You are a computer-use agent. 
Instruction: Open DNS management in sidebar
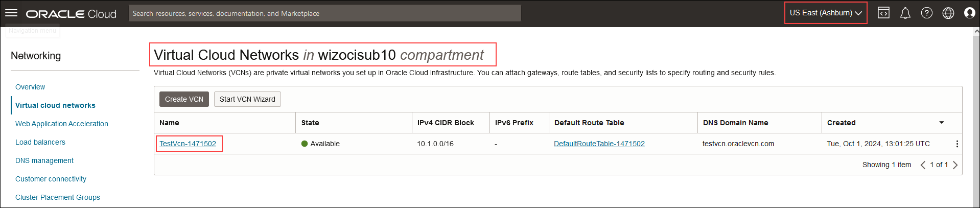pos(44,160)
